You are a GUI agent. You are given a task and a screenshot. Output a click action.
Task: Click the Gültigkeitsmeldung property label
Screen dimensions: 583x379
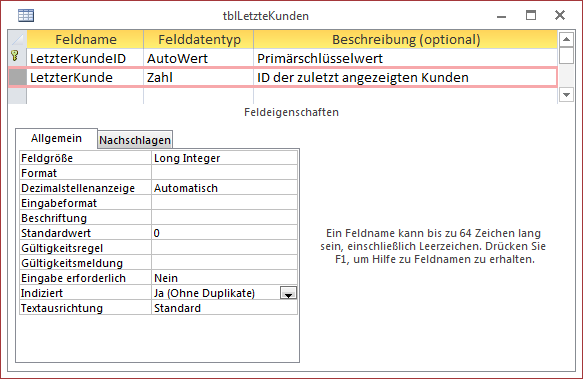tap(86, 263)
